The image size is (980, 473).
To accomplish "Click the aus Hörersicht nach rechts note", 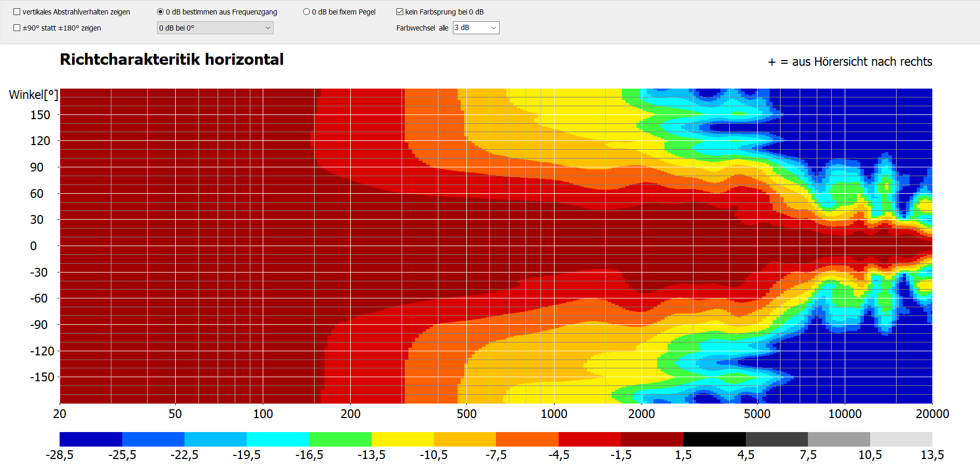I will click(850, 62).
